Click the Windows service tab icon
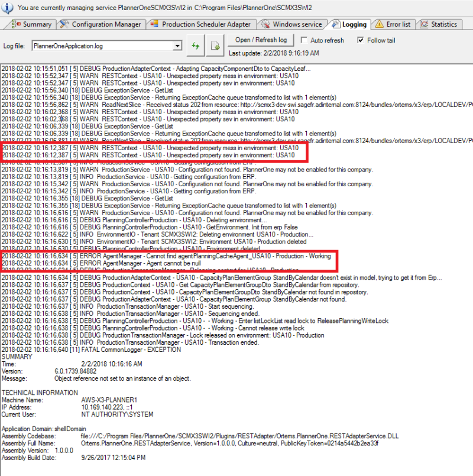The image size is (473, 476). tap(266, 24)
